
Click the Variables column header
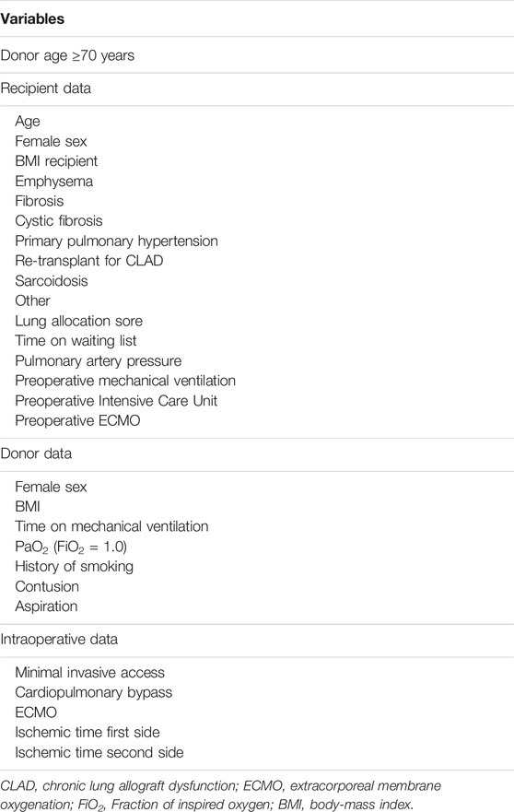pyautogui.click(x=32, y=19)
